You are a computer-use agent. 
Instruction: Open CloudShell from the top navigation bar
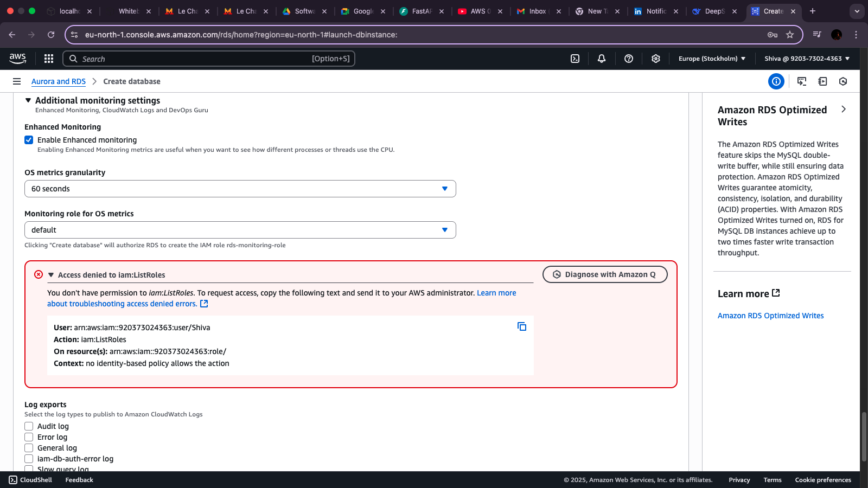click(575, 59)
